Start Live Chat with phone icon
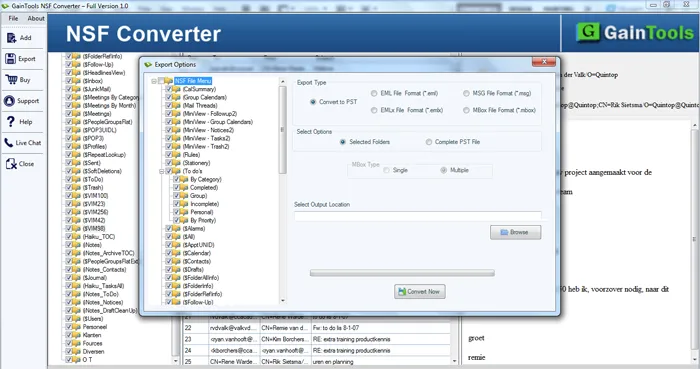The image size is (700, 369). point(8,143)
